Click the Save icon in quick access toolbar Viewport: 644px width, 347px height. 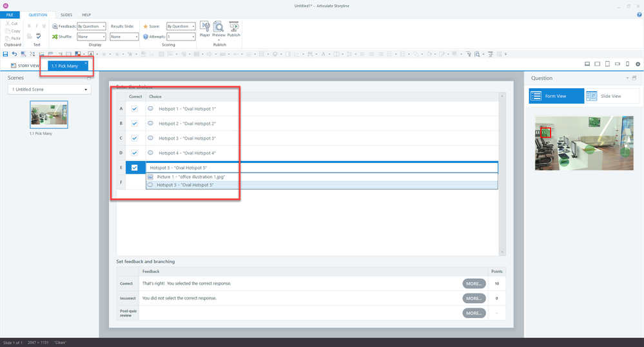(5, 54)
